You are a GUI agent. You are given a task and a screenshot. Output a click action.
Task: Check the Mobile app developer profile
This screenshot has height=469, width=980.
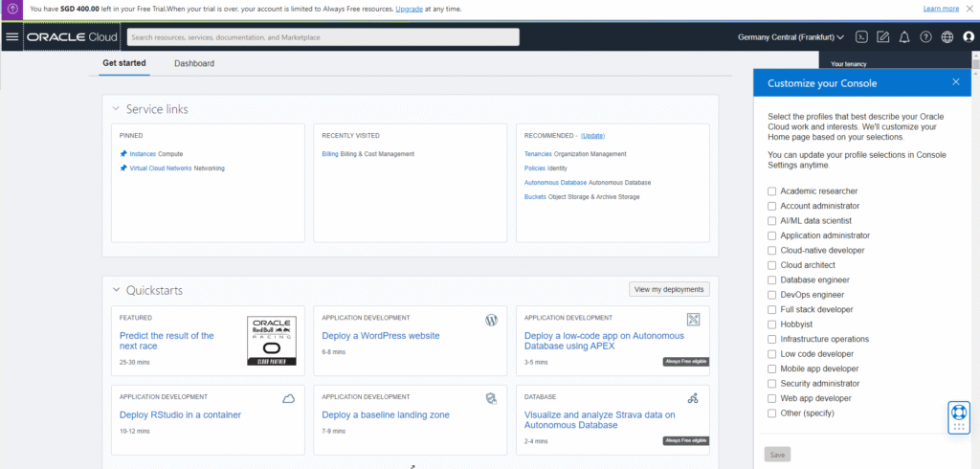pos(772,368)
